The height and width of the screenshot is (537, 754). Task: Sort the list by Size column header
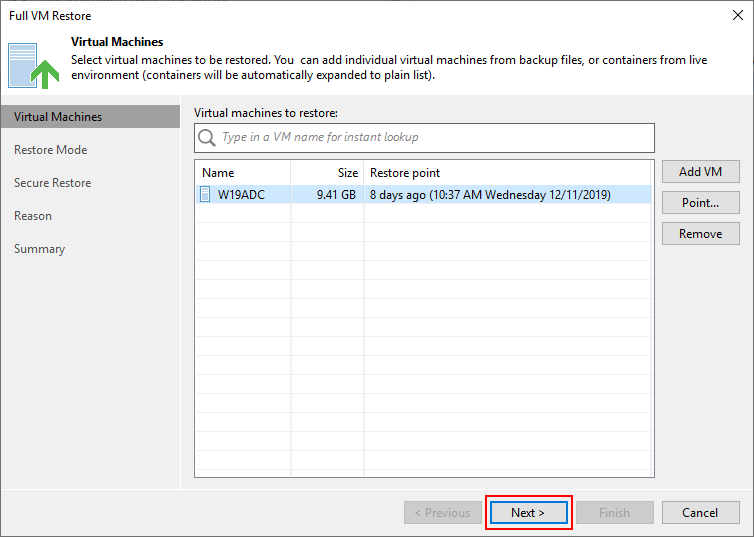(327, 173)
